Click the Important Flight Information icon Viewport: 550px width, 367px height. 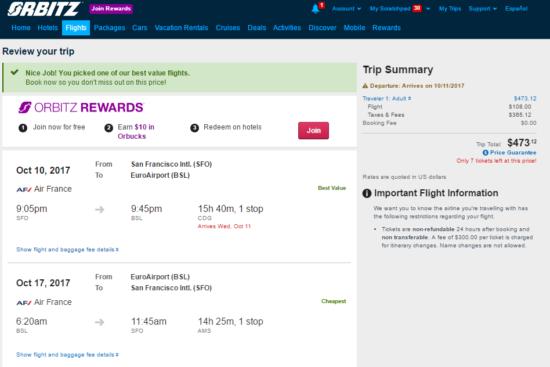point(367,193)
